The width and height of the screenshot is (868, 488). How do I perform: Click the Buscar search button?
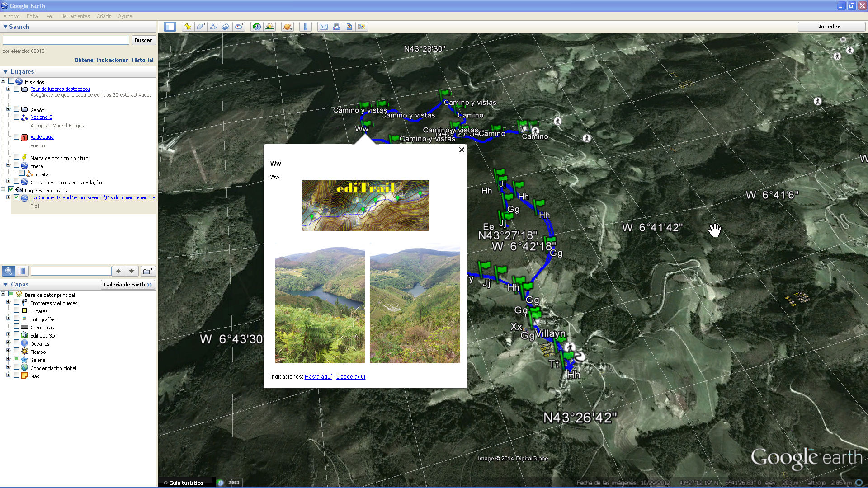point(143,40)
